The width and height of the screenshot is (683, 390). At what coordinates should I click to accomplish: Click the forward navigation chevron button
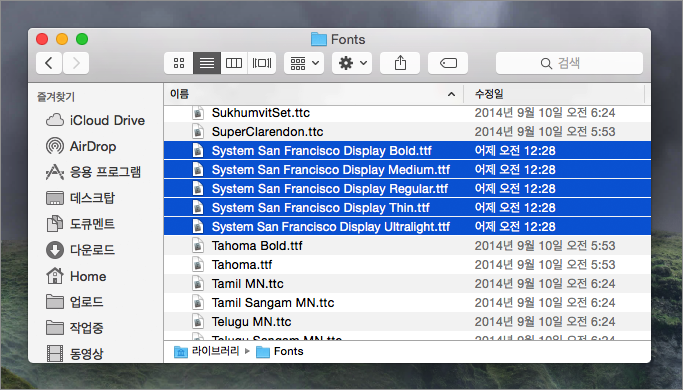pos(76,63)
